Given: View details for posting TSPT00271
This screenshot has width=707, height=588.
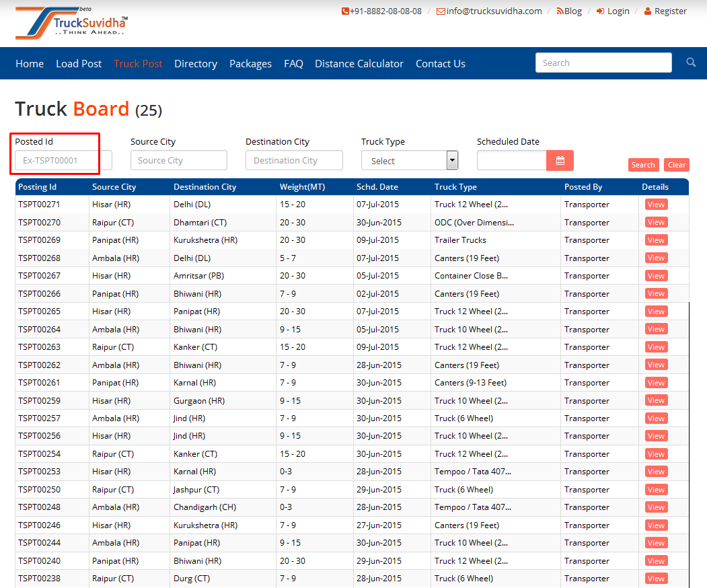Looking at the screenshot, I should (656, 205).
